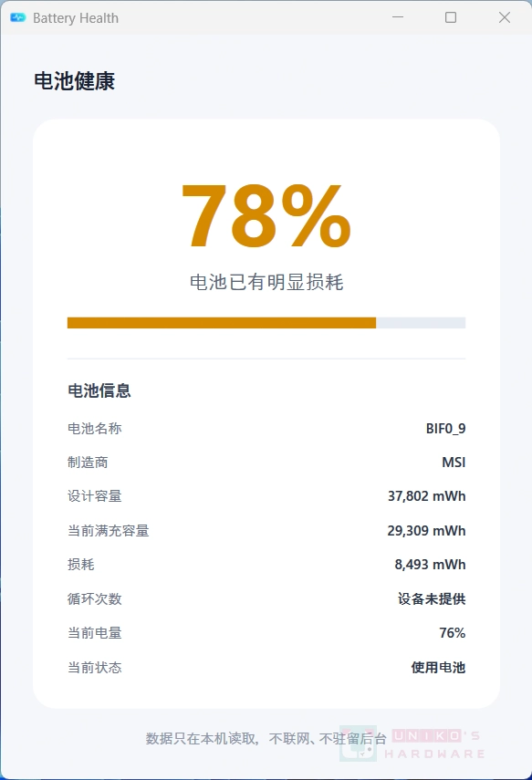Select the 电池已有明显损耗 status text
The image size is (532, 780).
pos(266,282)
